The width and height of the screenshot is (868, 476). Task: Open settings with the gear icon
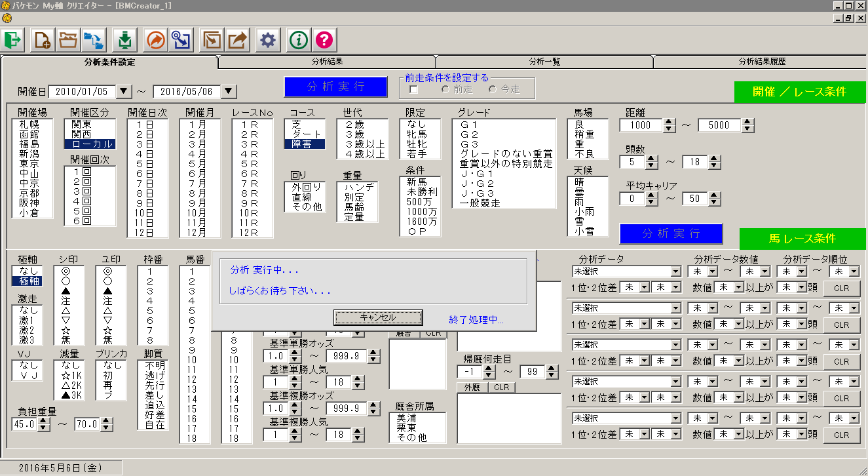[267, 40]
